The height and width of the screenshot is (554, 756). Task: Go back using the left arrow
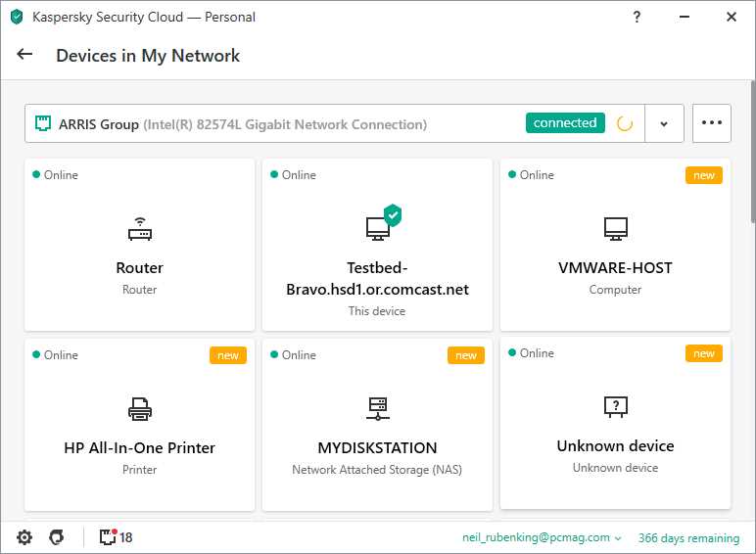(24, 54)
